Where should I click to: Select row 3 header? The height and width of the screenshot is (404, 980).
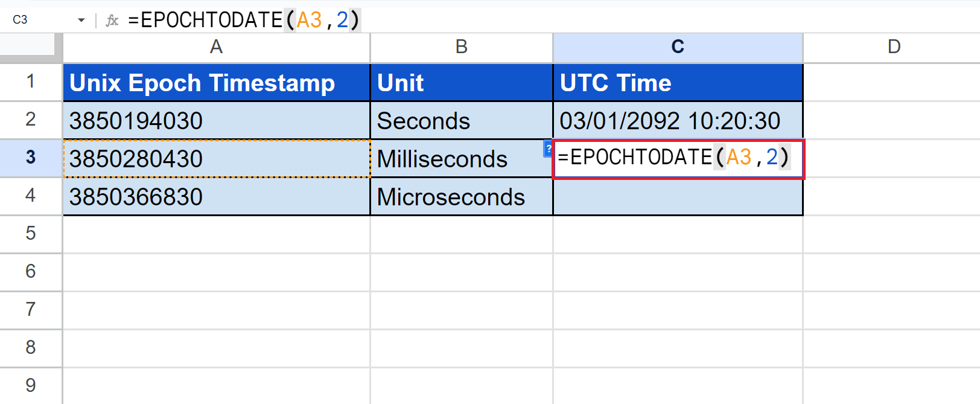coord(30,158)
